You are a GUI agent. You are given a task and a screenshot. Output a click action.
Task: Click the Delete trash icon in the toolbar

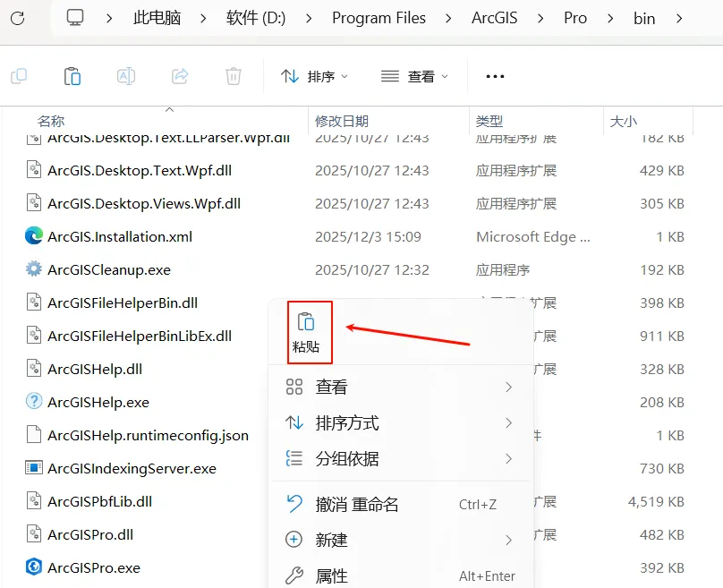pyautogui.click(x=234, y=76)
